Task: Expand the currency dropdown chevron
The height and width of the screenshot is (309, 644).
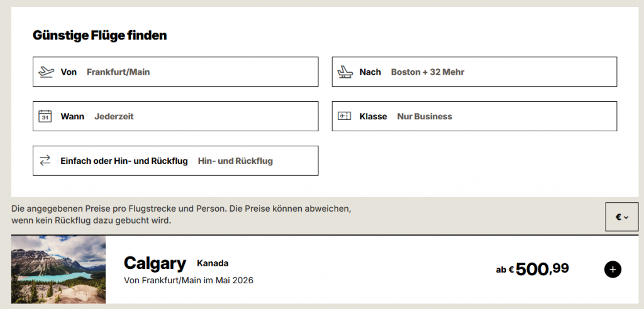Action: click(626, 217)
